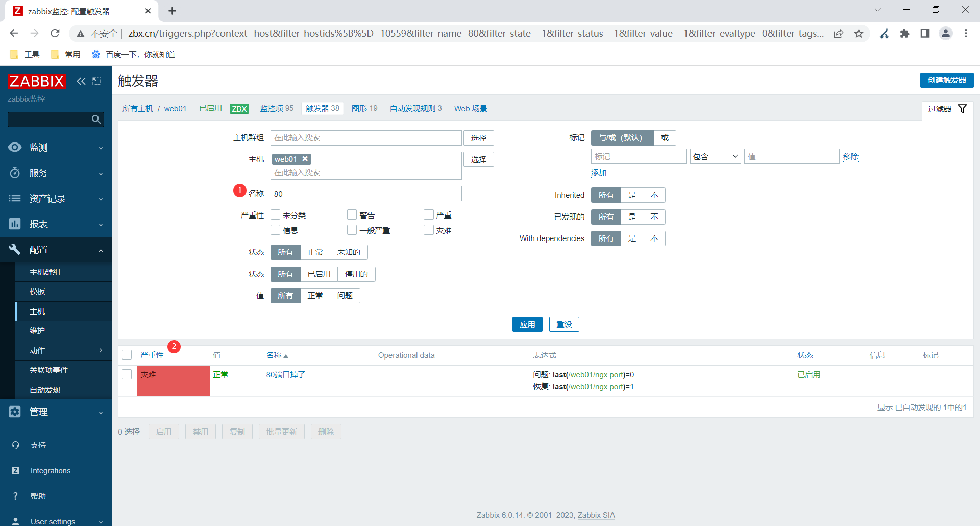Click the red 灾难 severity cell
Image resolution: width=980 pixels, height=526 pixels.
(174, 381)
